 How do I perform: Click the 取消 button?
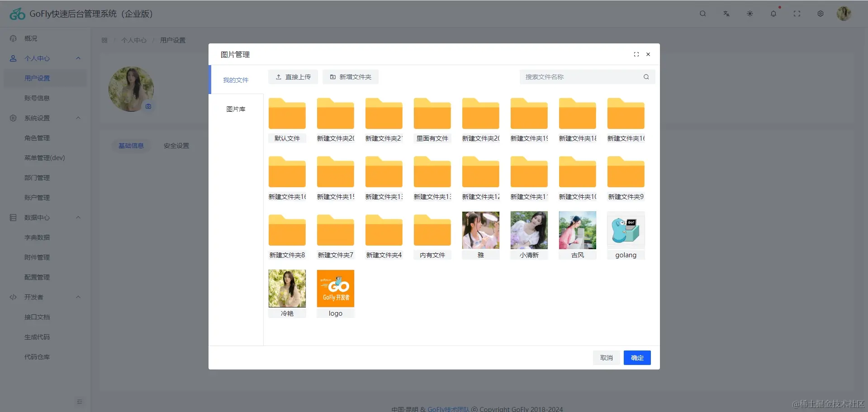[607, 358]
